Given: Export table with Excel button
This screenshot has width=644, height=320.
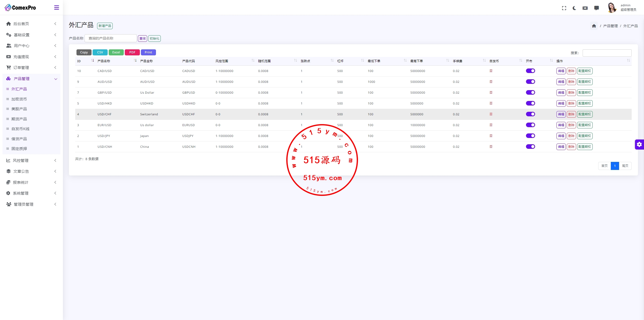Looking at the screenshot, I should [x=116, y=52].
